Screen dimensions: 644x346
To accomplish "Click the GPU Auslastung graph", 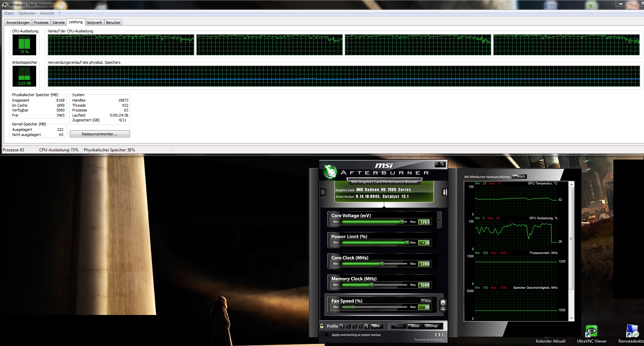I will [x=516, y=235].
